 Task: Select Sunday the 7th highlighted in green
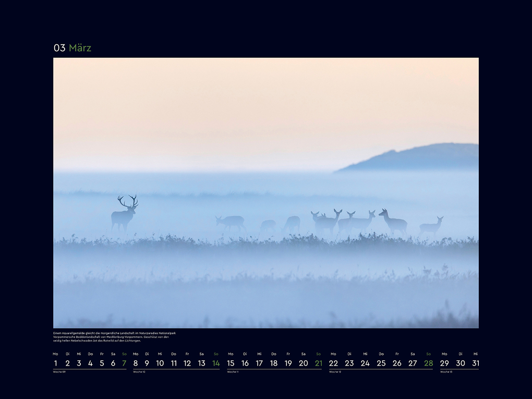124,363
